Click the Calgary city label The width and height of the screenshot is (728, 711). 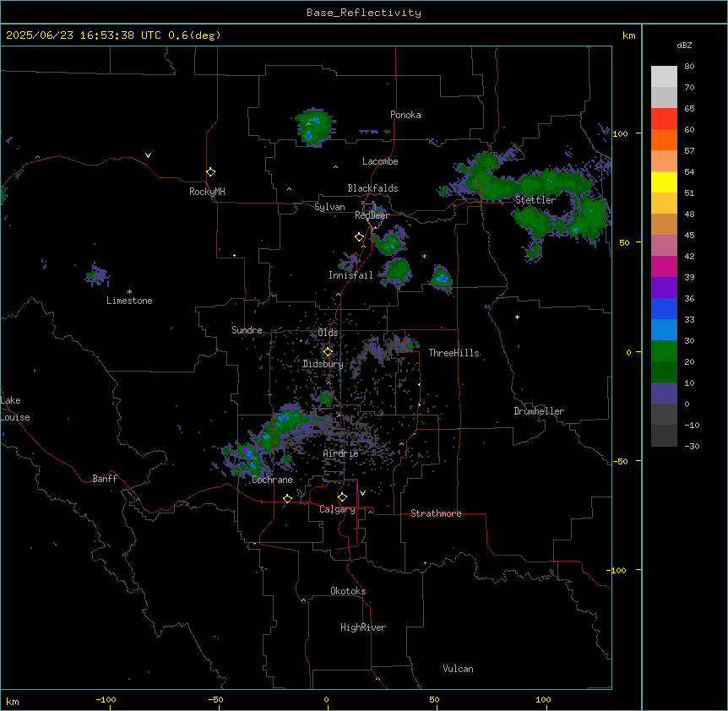point(337,509)
